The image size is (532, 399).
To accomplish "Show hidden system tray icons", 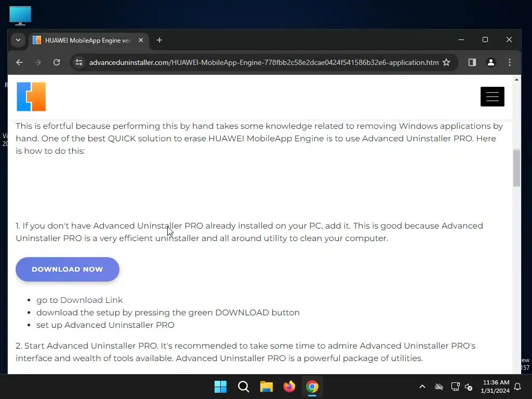I will pos(422,387).
